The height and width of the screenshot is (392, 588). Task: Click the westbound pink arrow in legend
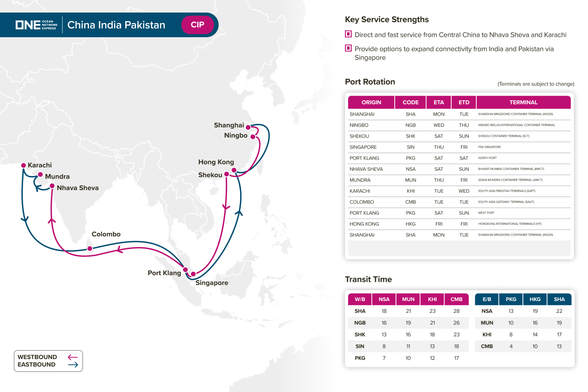point(73,357)
